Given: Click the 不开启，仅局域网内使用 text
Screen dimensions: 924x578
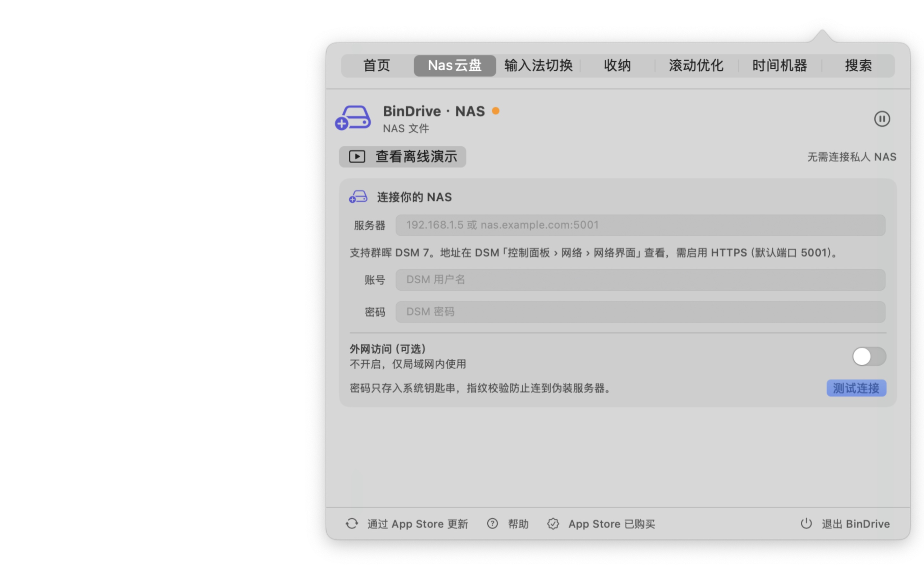Looking at the screenshot, I should [408, 364].
